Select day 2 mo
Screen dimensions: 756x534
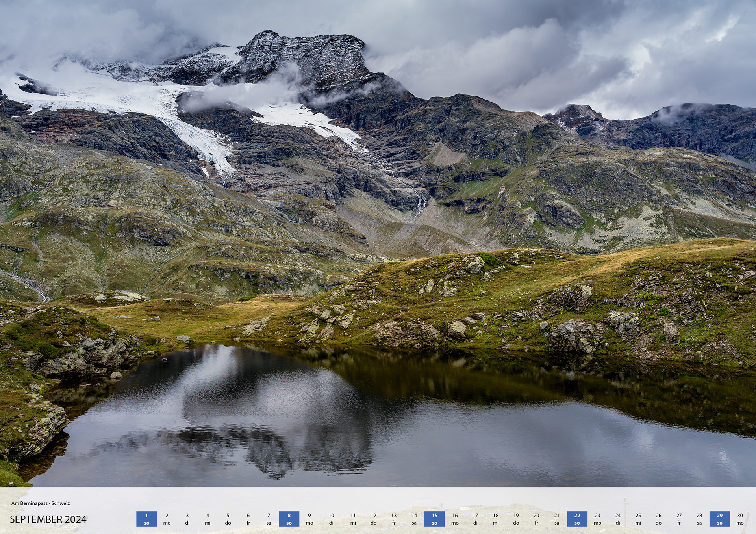coord(167,519)
